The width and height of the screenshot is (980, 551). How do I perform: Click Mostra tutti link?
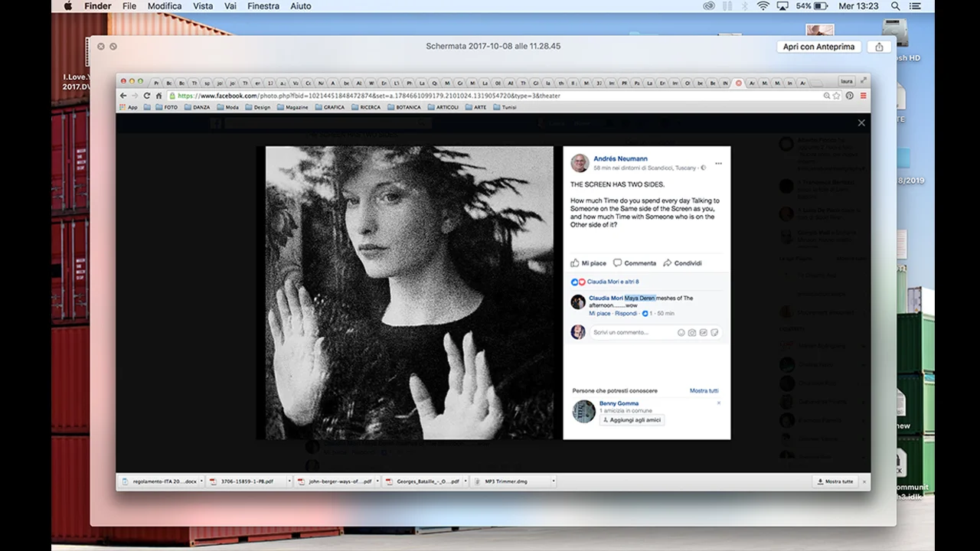[704, 390]
